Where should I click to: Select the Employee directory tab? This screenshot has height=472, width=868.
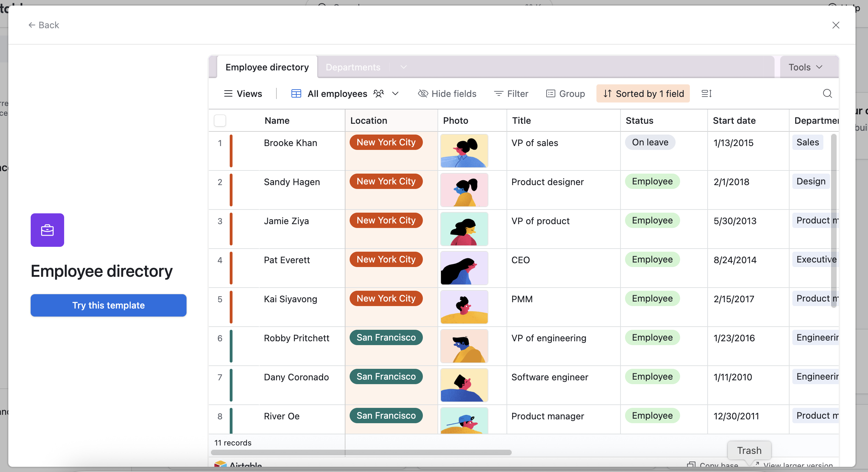tap(267, 67)
